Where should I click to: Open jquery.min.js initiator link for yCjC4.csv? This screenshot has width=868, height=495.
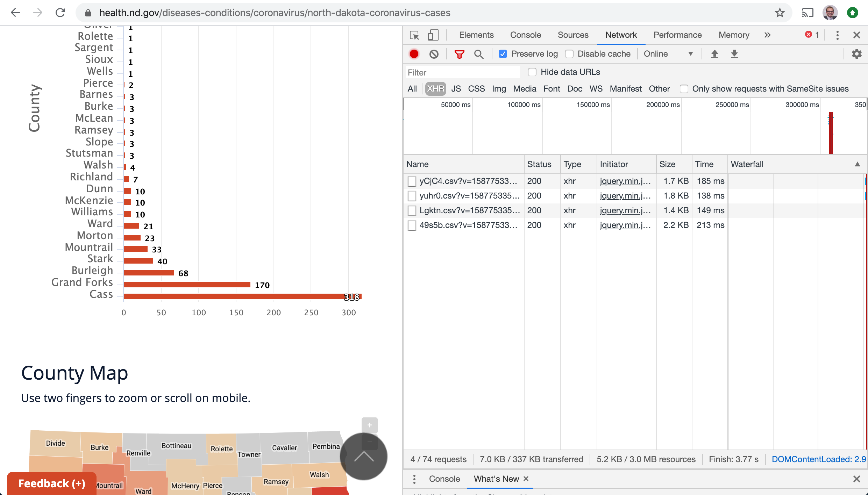pos(625,181)
